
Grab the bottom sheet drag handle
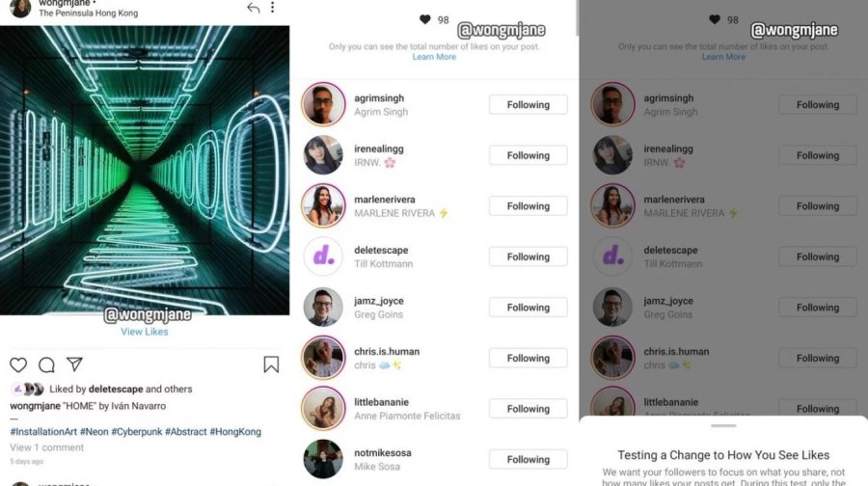point(723,425)
